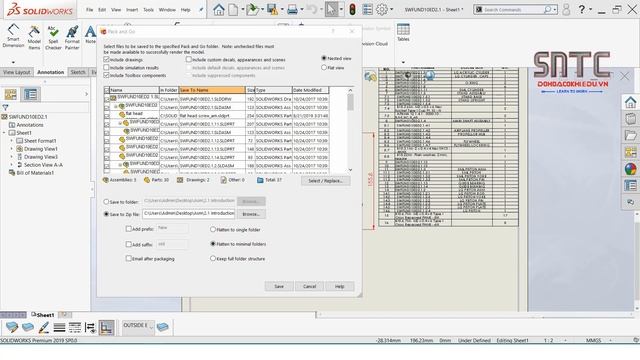
Task: Click the Select / Replace button
Action: tap(325, 180)
